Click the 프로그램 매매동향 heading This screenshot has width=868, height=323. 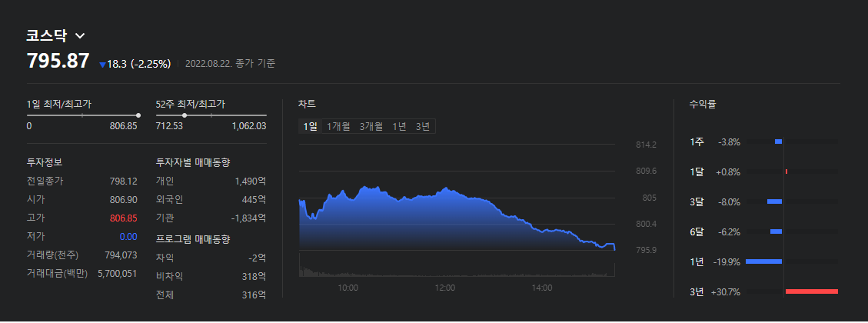[193, 239]
